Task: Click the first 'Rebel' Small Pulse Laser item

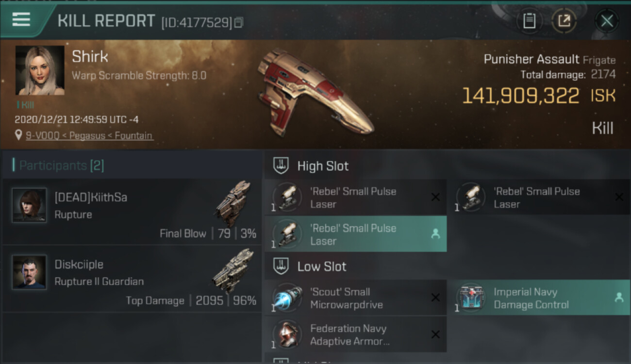Action: tap(356, 197)
